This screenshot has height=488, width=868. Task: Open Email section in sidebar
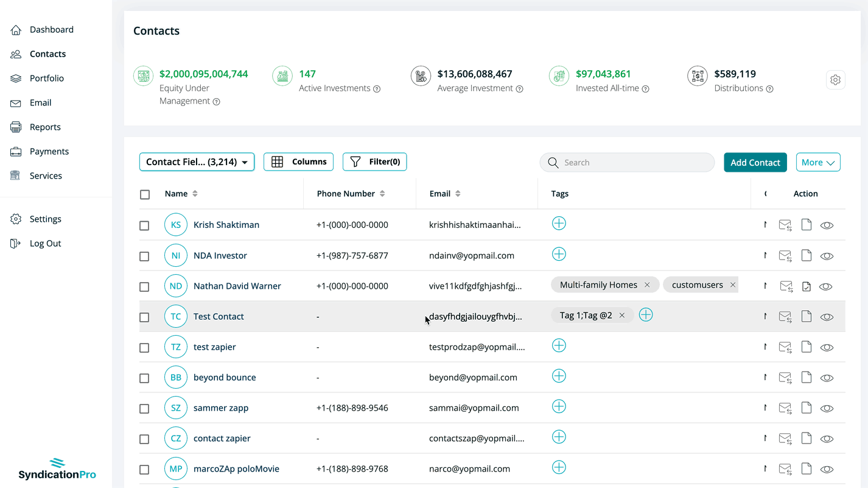pyautogui.click(x=40, y=102)
